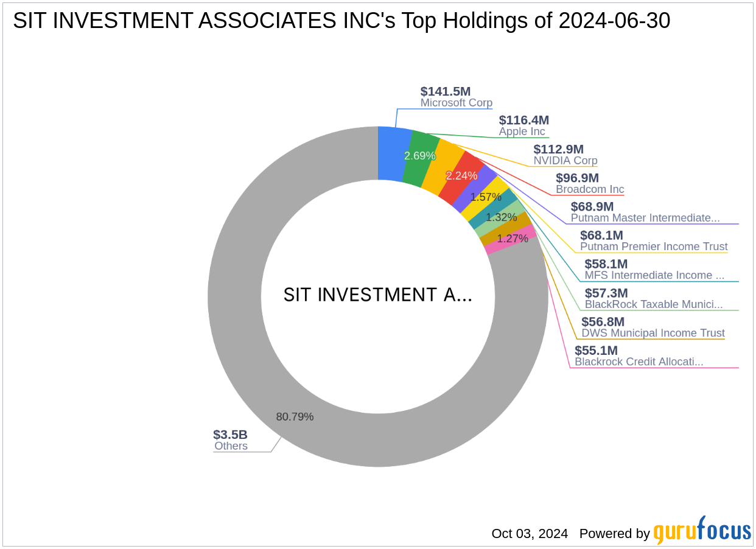Click the Putnam Master Intermediate label

pyautogui.click(x=645, y=218)
